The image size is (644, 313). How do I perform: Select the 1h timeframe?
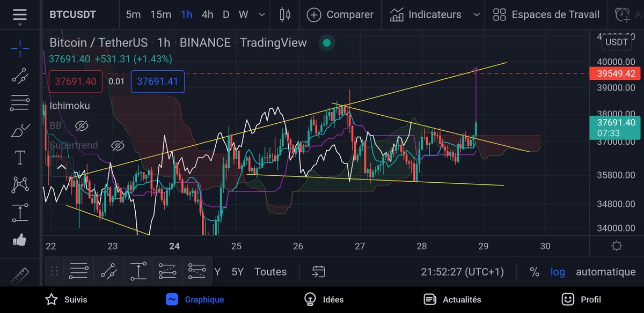point(186,14)
